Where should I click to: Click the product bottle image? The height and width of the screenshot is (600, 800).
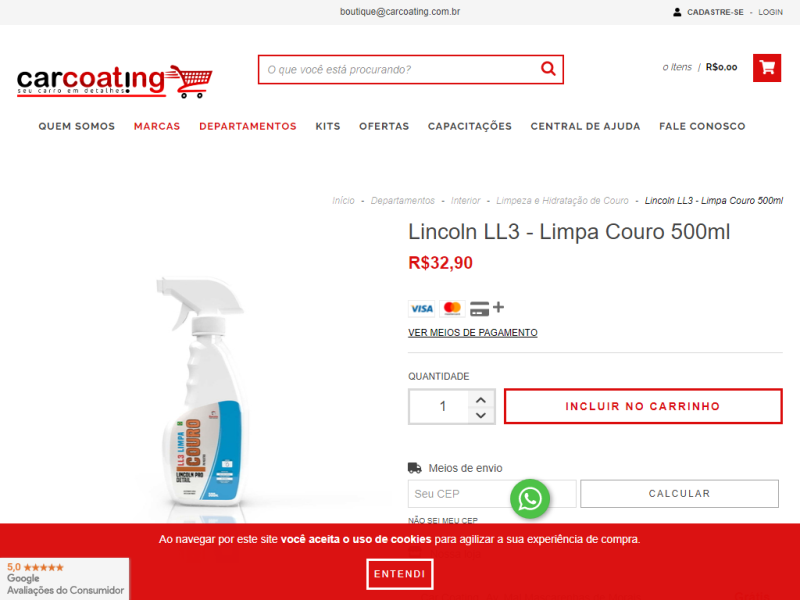click(x=202, y=391)
